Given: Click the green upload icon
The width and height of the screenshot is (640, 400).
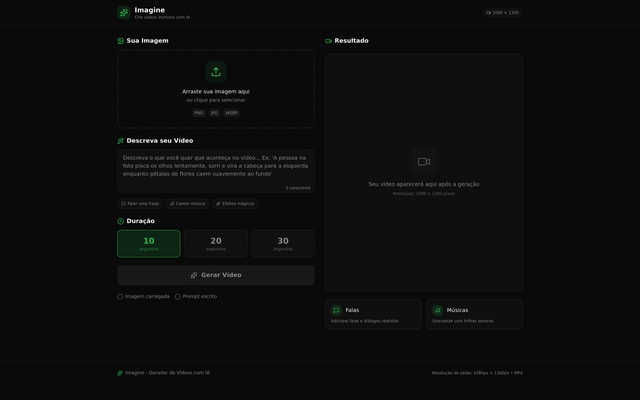Looking at the screenshot, I should pos(216,72).
